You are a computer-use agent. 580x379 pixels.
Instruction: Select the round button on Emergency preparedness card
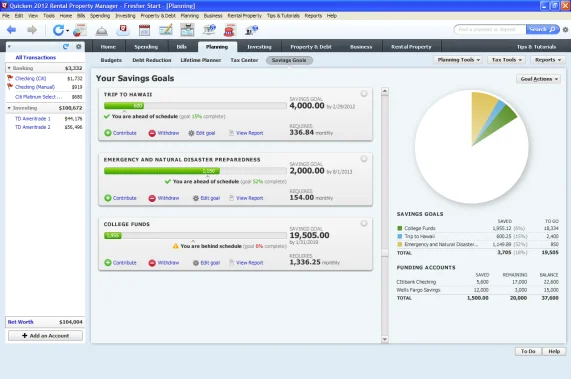(364, 159)
